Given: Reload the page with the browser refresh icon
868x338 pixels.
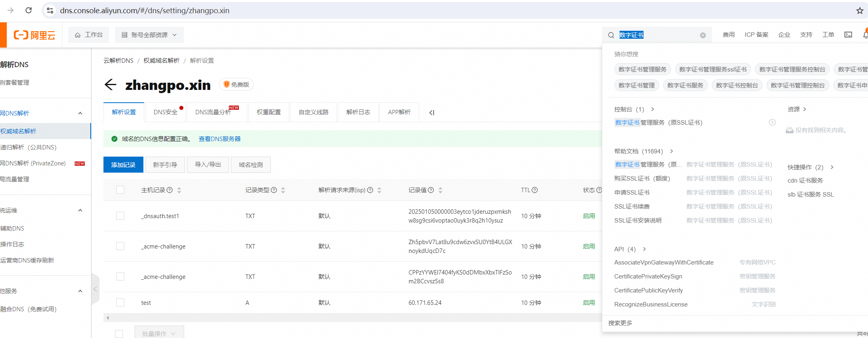Looking at the screenshot, I should pos(28,10).
